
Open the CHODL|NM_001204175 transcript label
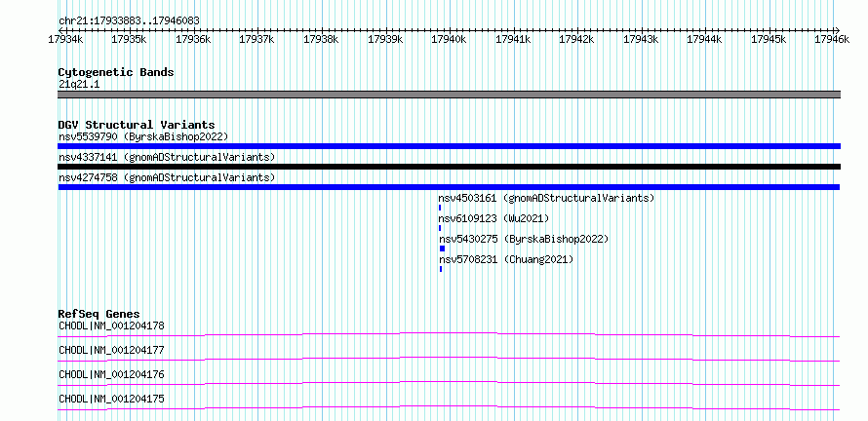pos(112,399)
